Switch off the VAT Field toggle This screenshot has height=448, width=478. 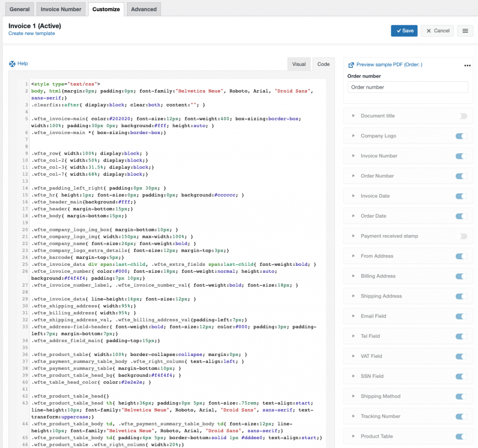click(461, 356)
